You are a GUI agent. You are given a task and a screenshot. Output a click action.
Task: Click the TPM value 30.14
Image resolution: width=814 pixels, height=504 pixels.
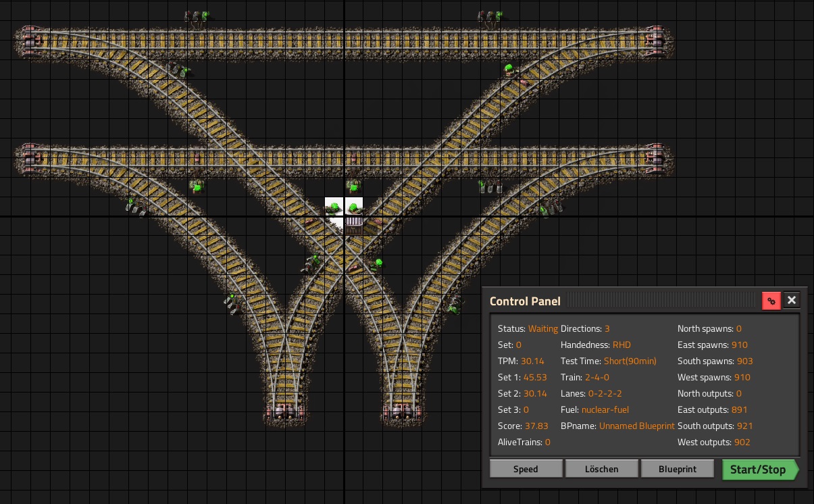[x=532, y=361]
